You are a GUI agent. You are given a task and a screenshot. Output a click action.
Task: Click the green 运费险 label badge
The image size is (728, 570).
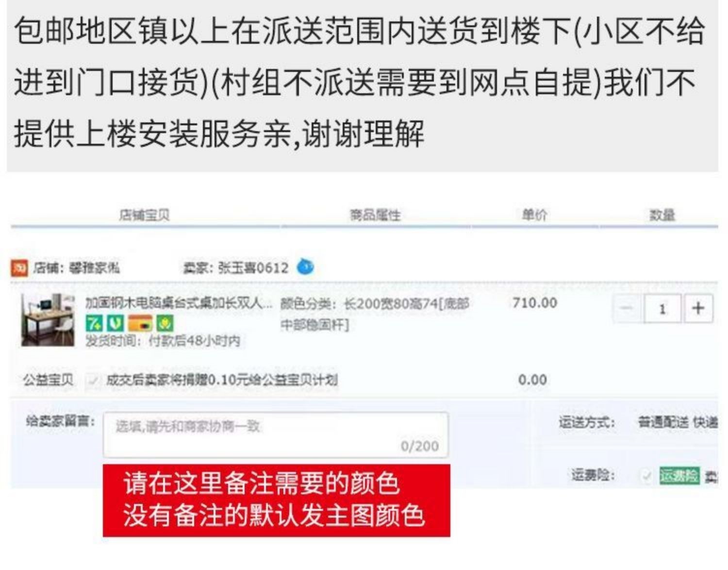coord(679,476)
